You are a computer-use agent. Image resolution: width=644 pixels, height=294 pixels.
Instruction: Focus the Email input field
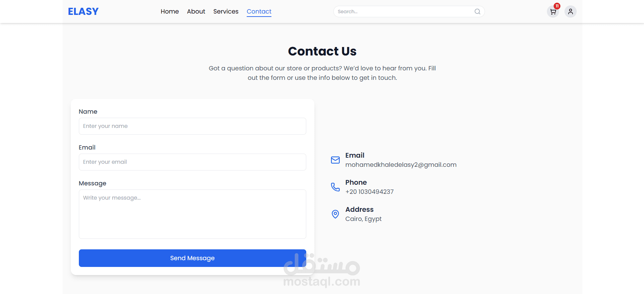pos(192,162)
